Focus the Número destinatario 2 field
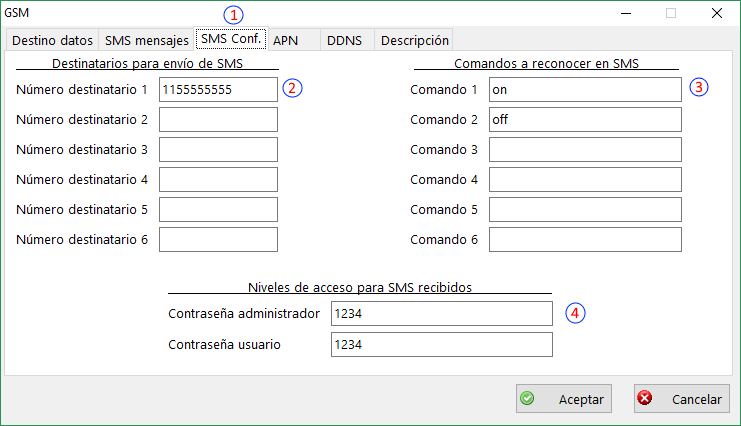Image resolution: width=741 pixels, height=426 pixels. pyautogui.click(x=217, y=120)
